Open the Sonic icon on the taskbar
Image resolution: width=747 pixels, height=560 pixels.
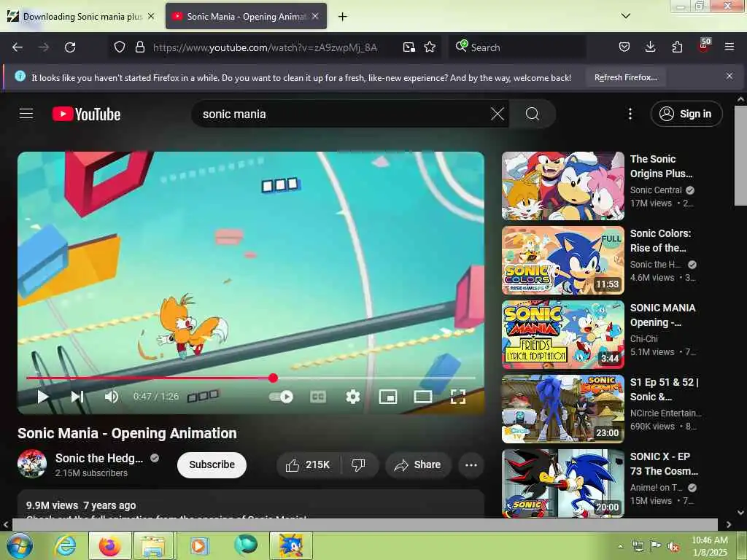point(290,545)
